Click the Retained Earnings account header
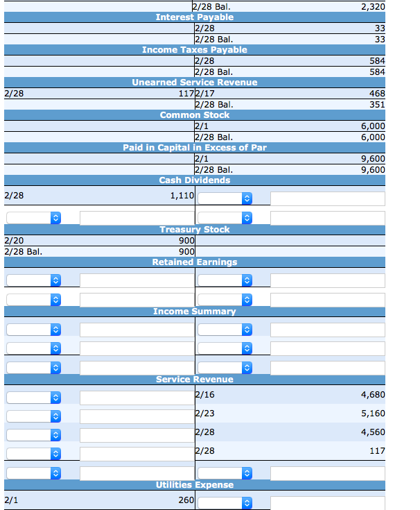This screenshot has height=510, width=420. click(x=195, y=262)
